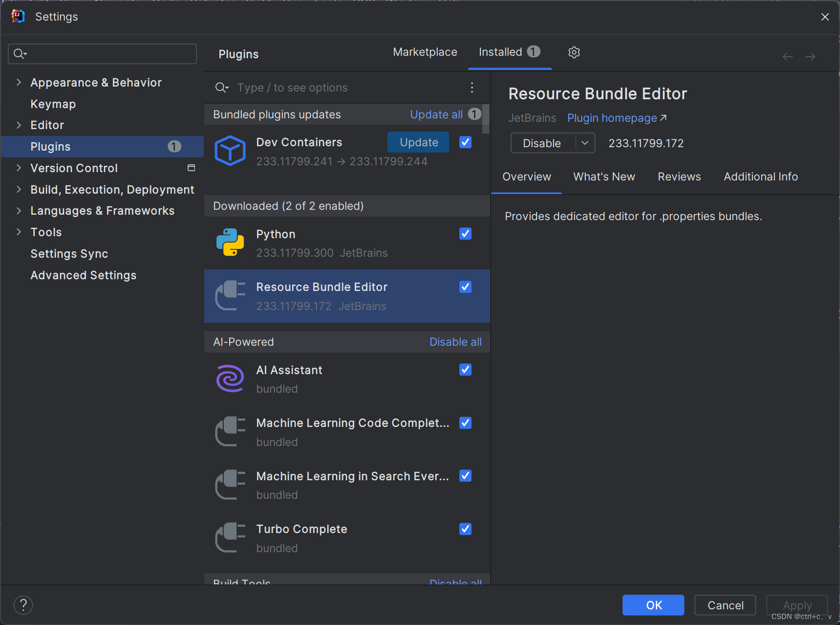Click the Apply button

click(797, 605)
